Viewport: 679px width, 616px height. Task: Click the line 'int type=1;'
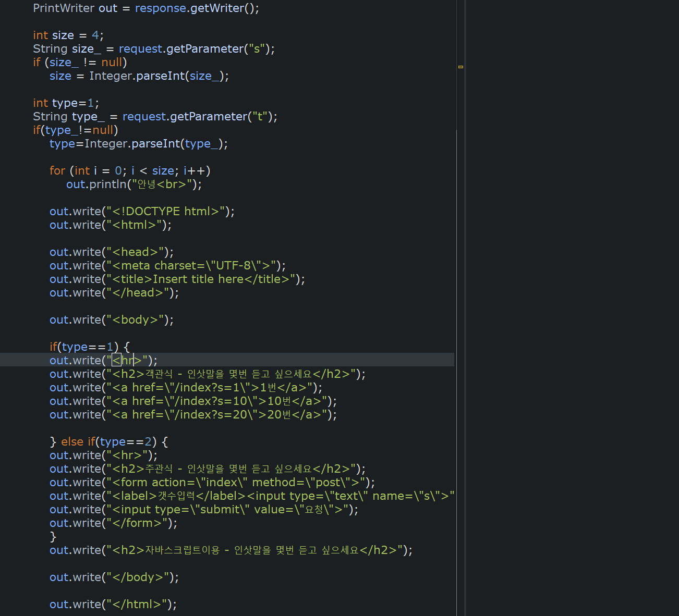click(66, 103)
